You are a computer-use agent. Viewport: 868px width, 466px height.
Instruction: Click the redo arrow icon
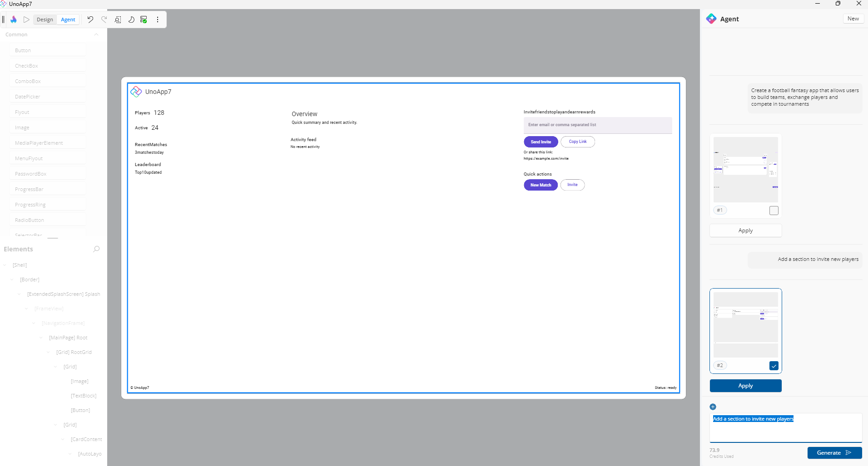pos(104,20)
